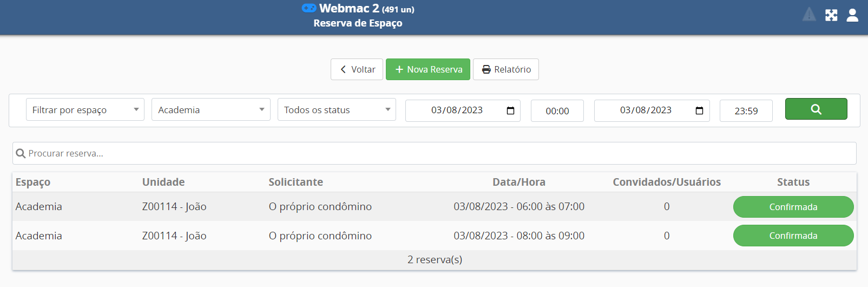Select the Data/Hora column header
The image size is (868, 287).
click(518, 182)
